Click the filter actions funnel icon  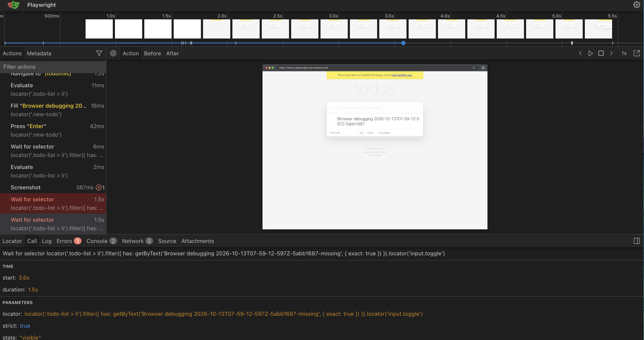[99, 53]
